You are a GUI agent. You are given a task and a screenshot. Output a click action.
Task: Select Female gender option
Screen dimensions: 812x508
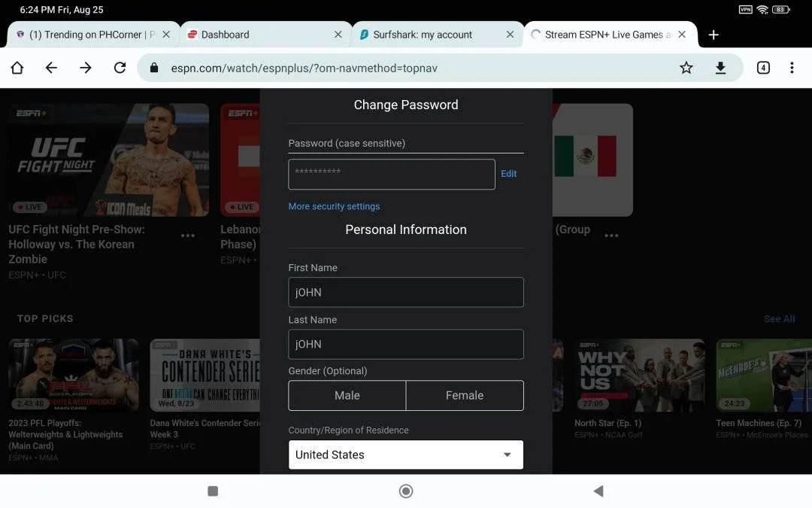[465, 396]
